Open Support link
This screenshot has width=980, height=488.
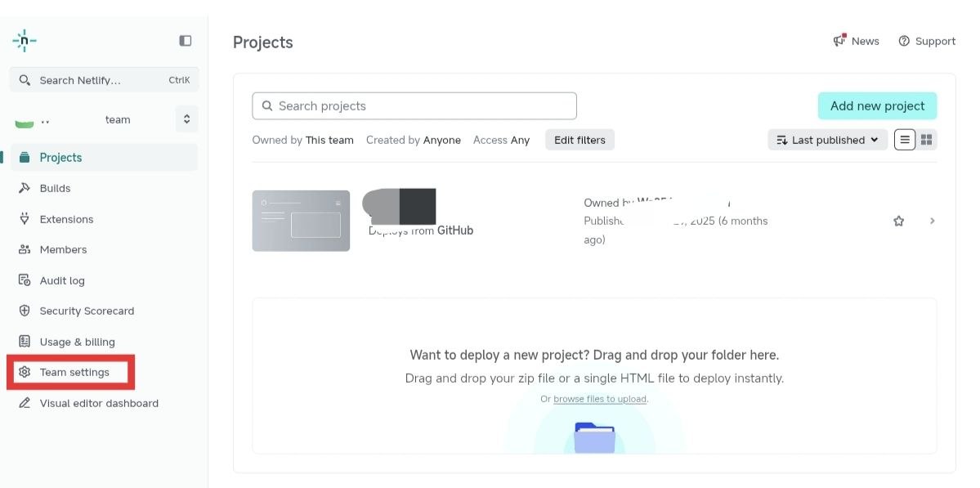(927, 41)
